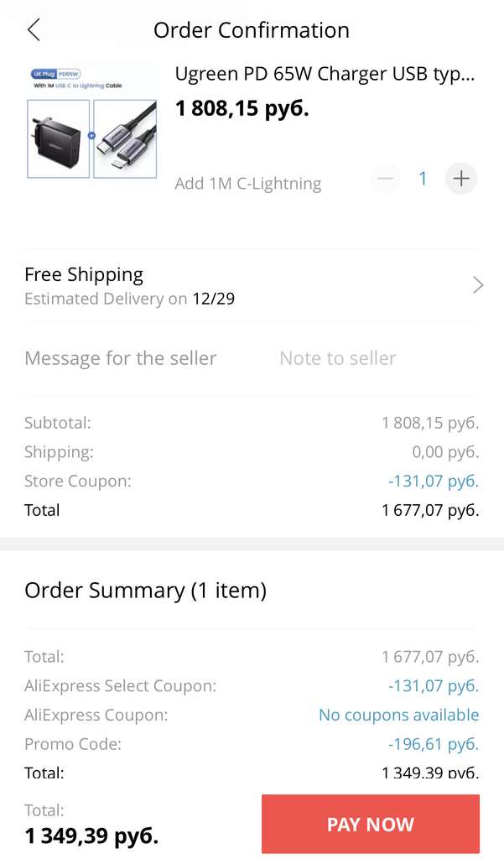Open the AliExpress Select Coupon amount
The width and height of the screenshot is (504, 859).
pos(434,686)
